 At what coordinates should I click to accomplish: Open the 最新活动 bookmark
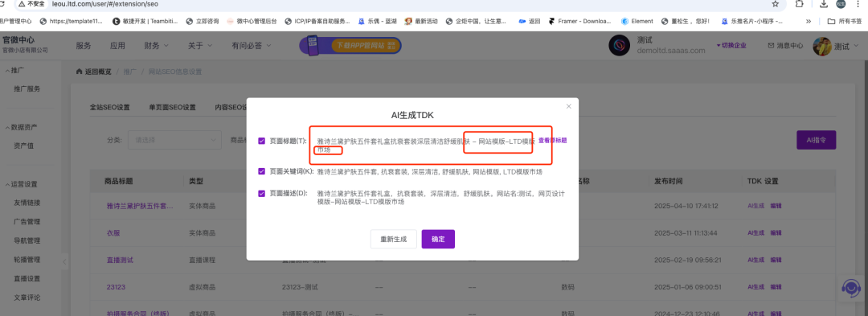click(x=420, y=22)
